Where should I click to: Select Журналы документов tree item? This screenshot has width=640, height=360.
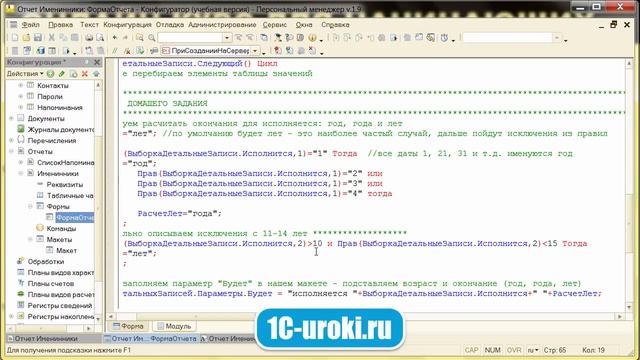coord(60,129)
